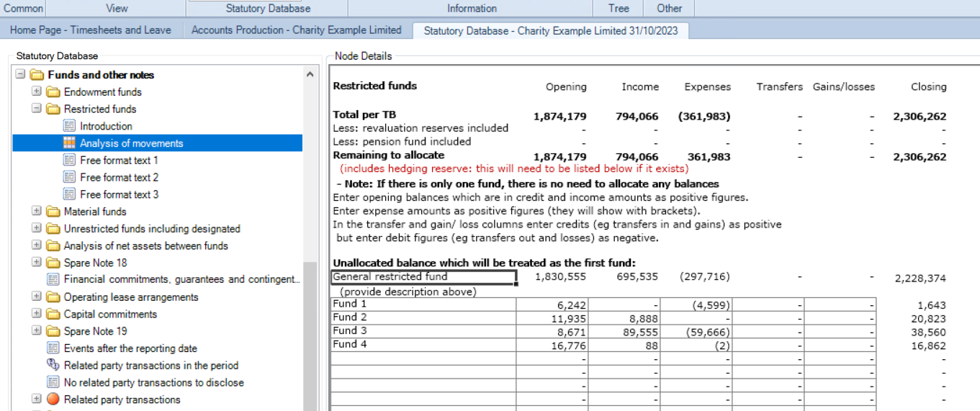Select Free format text 1 tree item
The image size is (980, 411).
(119, 161)
